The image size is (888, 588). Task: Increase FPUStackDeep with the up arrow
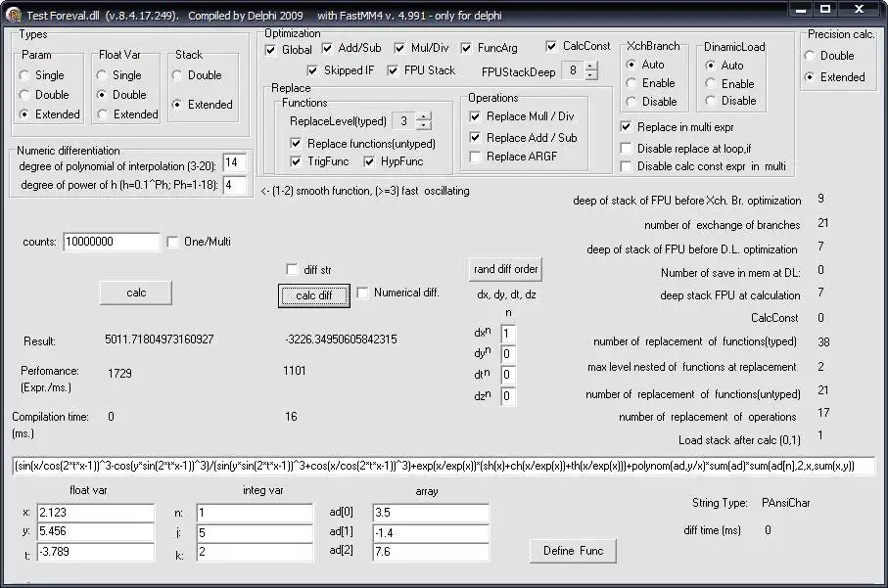coord(590,67)
